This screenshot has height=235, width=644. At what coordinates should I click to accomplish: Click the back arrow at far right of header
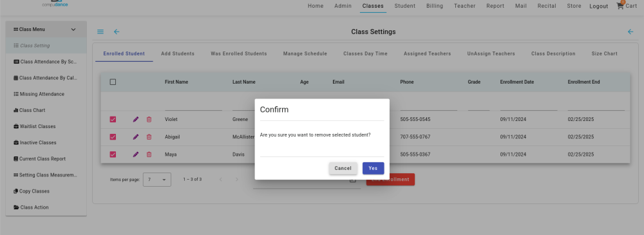tap(630, 32)
